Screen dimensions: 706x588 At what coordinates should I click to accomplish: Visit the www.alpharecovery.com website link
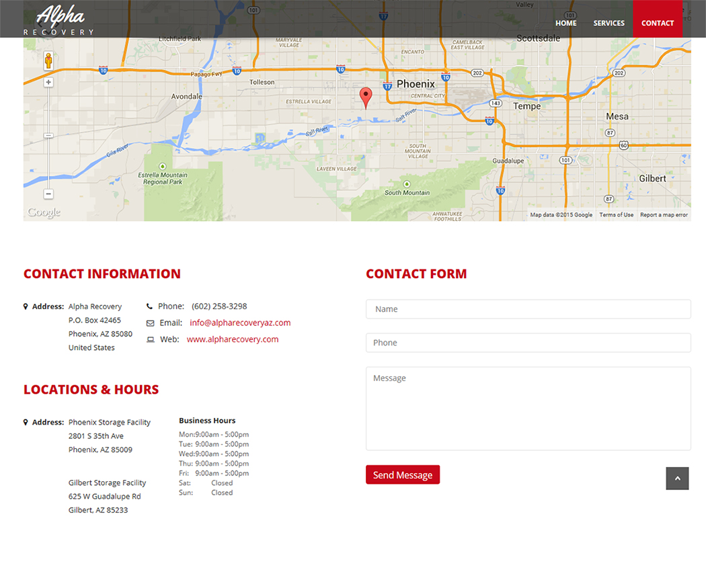(x=233, y=339)
